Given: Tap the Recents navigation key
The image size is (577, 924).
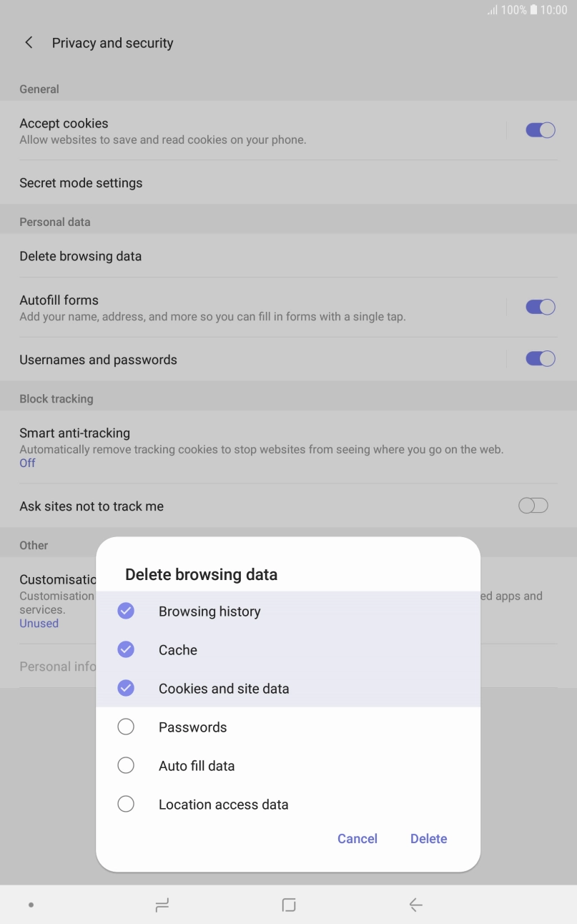Looking at the screenshot, I should point(162,904).
